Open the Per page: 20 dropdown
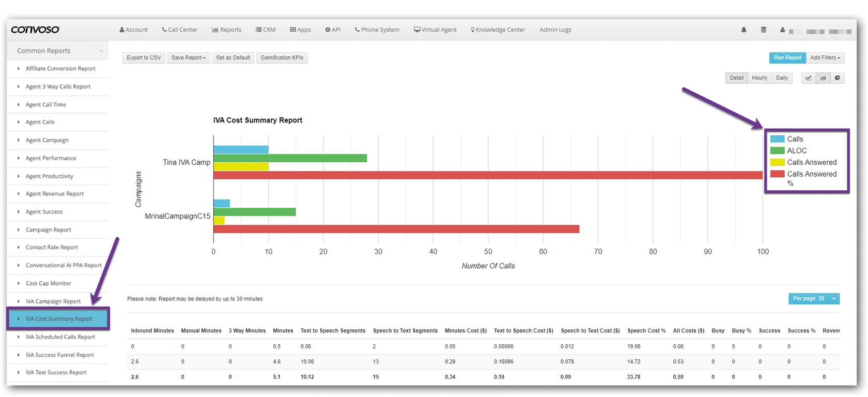 click(833, 299)
